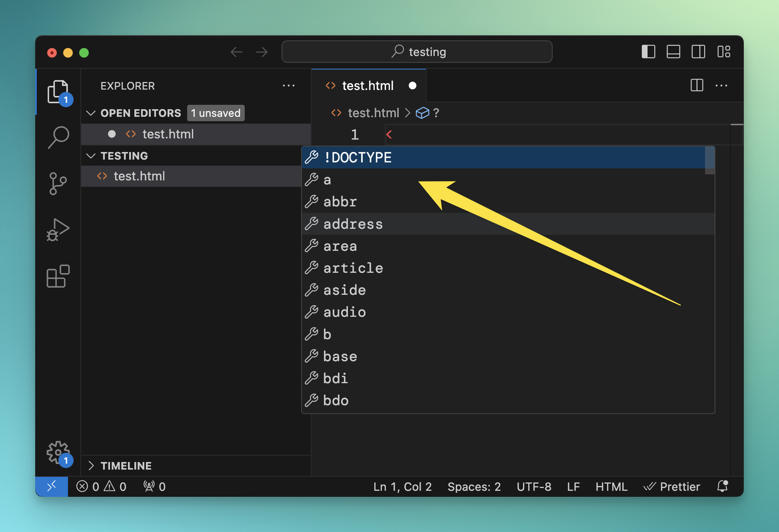Choose the !DOCTYPE suggestion
The height and width of the screenshot is (532, 779).
(358, 158)
